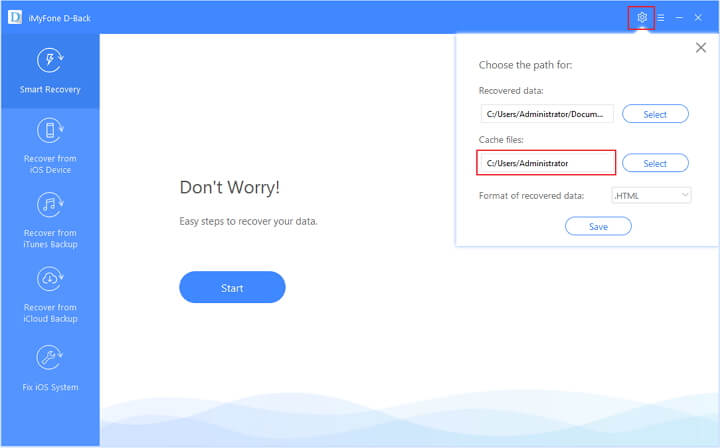Click Select button for Cache files path
This screenshot has height=448, width=720.
[655, 163]
